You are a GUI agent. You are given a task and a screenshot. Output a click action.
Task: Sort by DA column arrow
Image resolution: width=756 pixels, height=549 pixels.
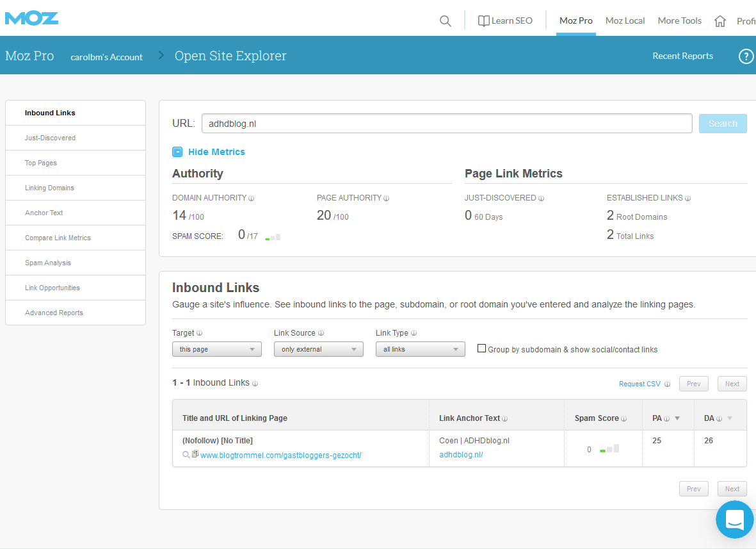(730, 418)
